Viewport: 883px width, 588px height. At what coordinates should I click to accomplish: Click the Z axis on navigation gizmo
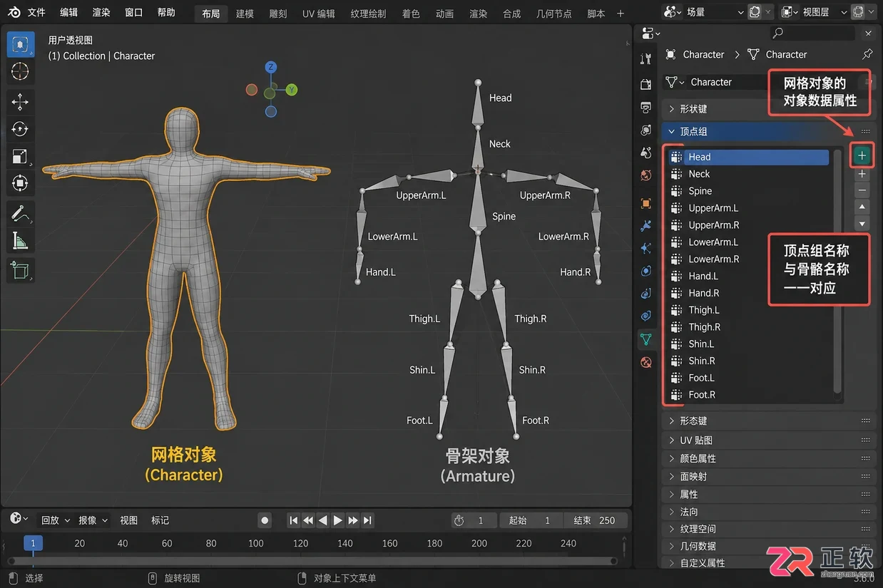coord(271,67)
